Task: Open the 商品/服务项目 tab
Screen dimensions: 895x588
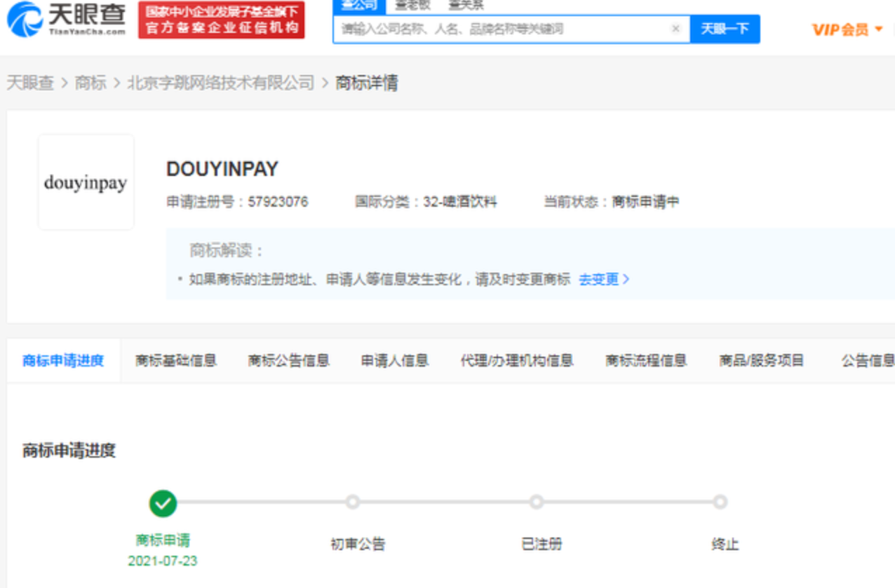Action: (x=761, y=361)
